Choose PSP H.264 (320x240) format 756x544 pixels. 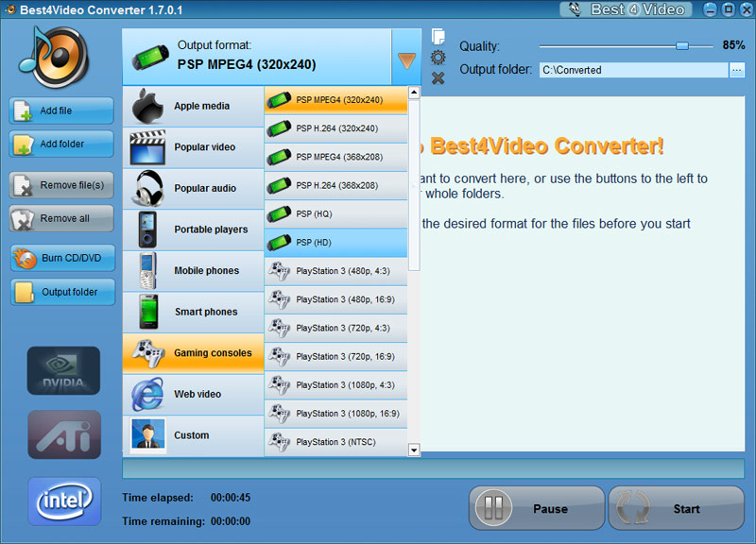pos(336,128)
